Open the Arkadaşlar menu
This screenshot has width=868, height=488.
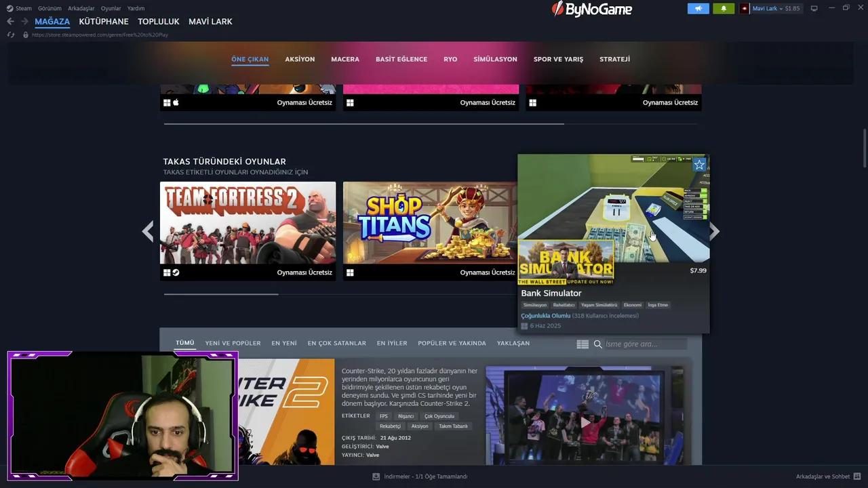tap(81, 8)
